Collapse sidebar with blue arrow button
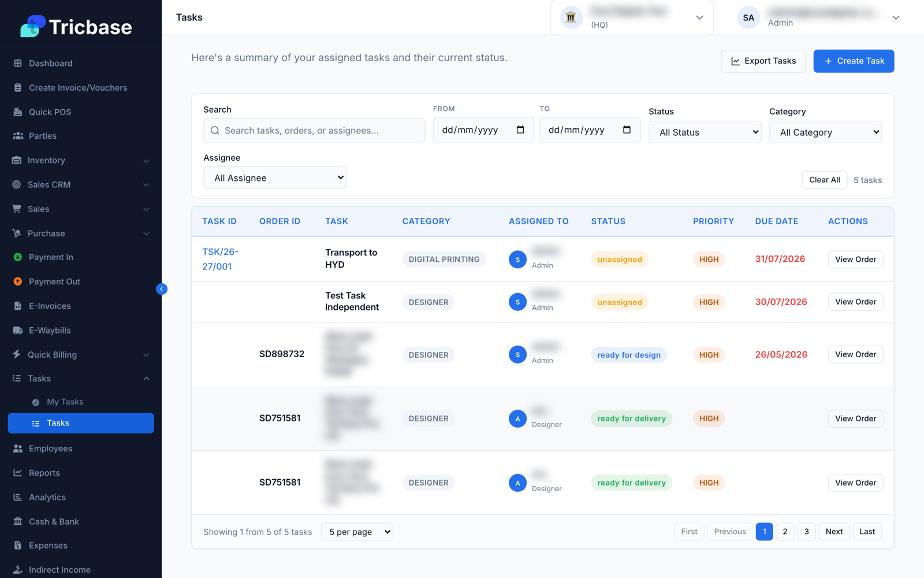Screen dimensions: 924x578 click(162, 289)
